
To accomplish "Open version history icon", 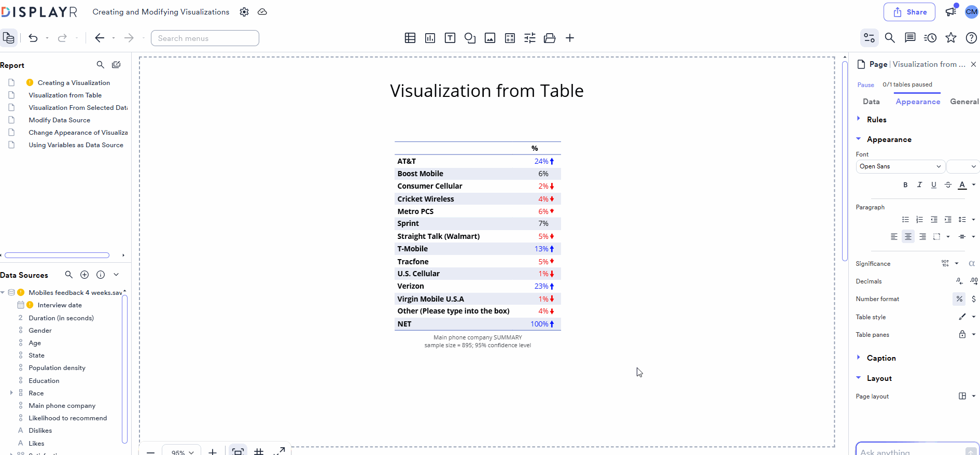I will tap(930, 38).
